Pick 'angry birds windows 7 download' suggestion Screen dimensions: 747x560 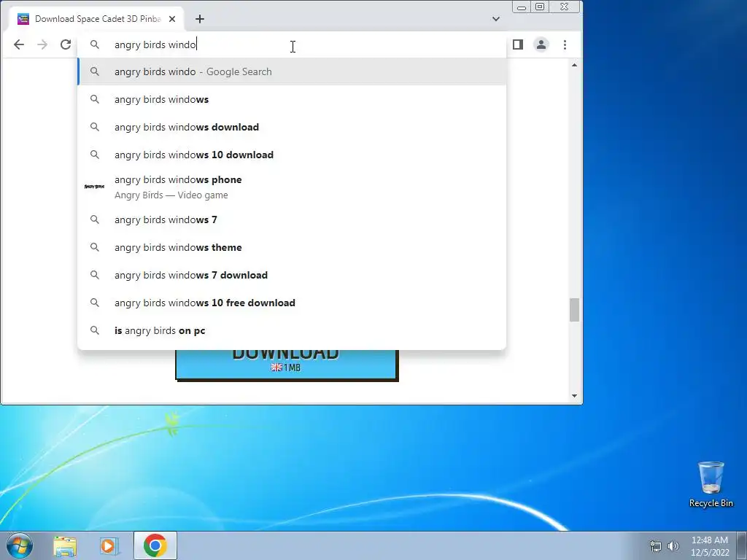292,275
